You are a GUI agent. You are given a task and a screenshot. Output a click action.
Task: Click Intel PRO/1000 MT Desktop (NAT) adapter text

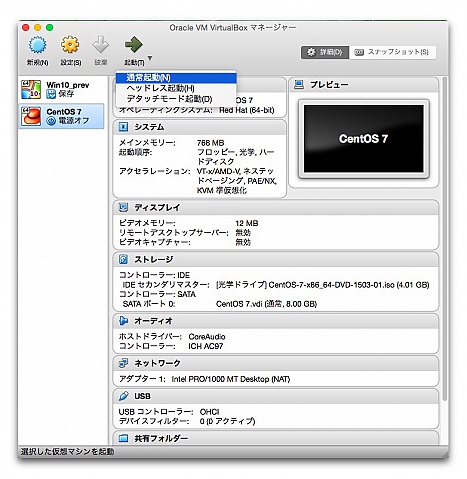[230, 379]
